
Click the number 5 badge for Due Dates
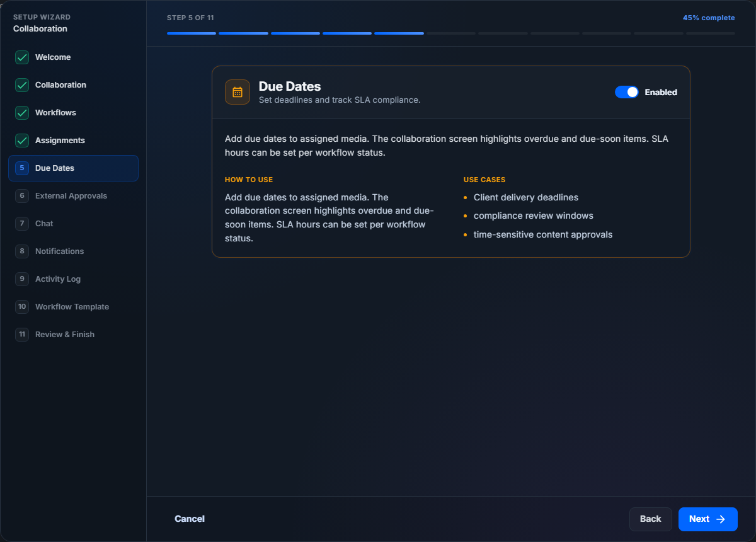[x=22, y=168]
